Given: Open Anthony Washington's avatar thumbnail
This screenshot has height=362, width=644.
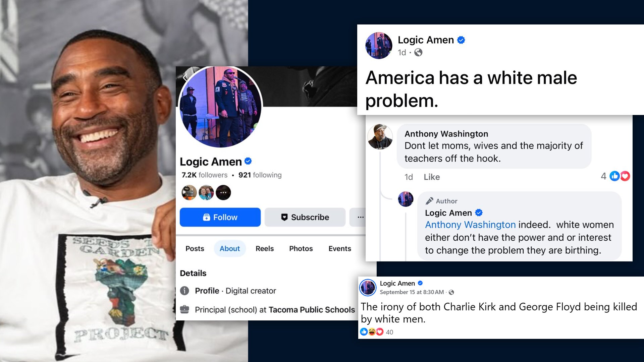Looking at the screenshot, I should pyautogui.click(x=380, y=137).
